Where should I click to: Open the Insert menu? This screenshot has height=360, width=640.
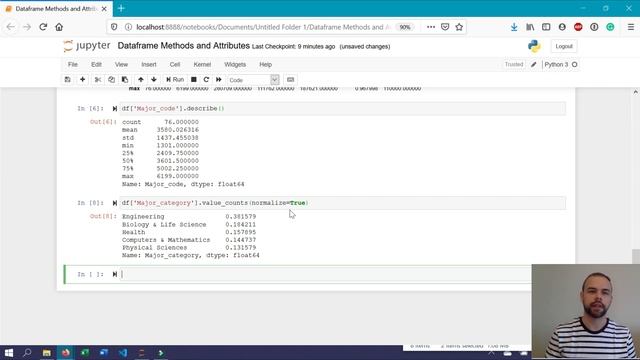click(x=149, y=64)
